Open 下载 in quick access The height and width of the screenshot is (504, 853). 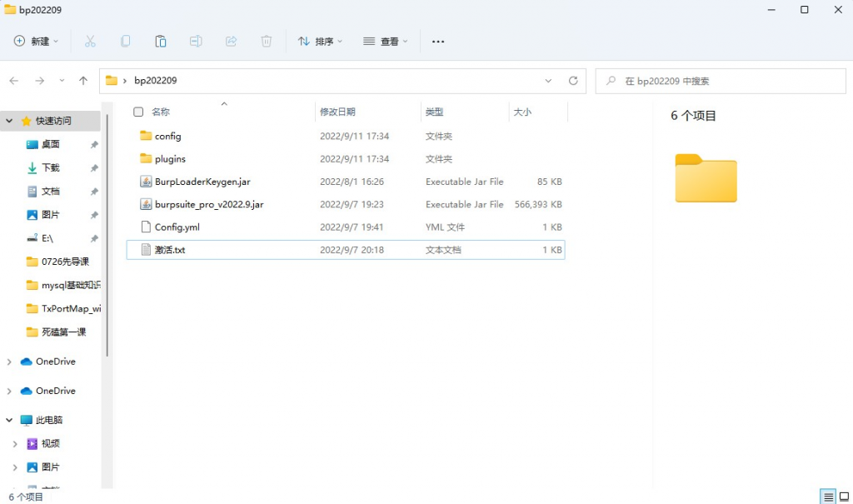[x=51, y=167]
